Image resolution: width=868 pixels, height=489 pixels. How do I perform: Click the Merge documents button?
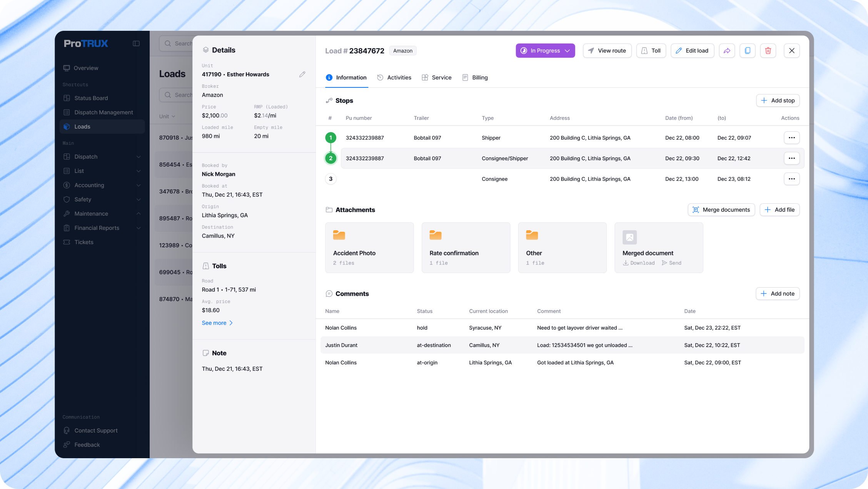[x=721, y=210]
